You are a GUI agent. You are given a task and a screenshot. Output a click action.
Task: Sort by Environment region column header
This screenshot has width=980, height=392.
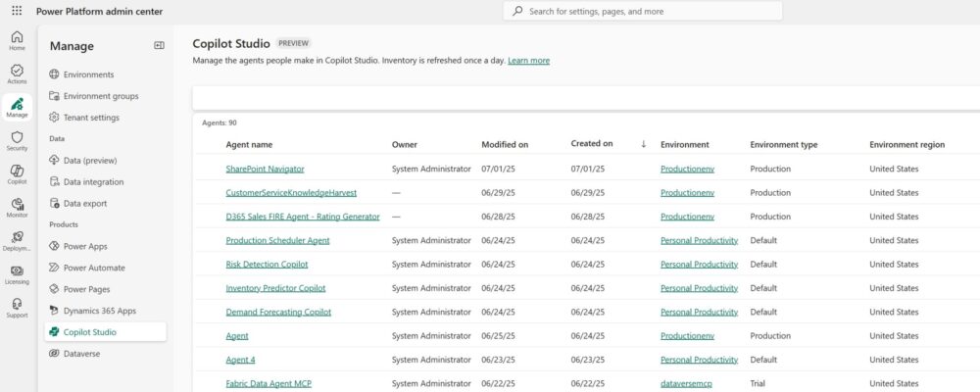(x=906, y=144)
